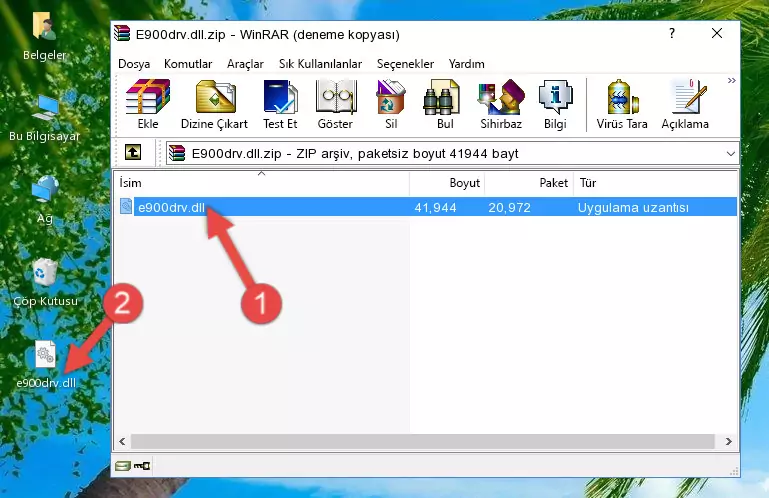Open the Dosya menu
The height and width of the screenshot is (498, 769).
(134, 64)
